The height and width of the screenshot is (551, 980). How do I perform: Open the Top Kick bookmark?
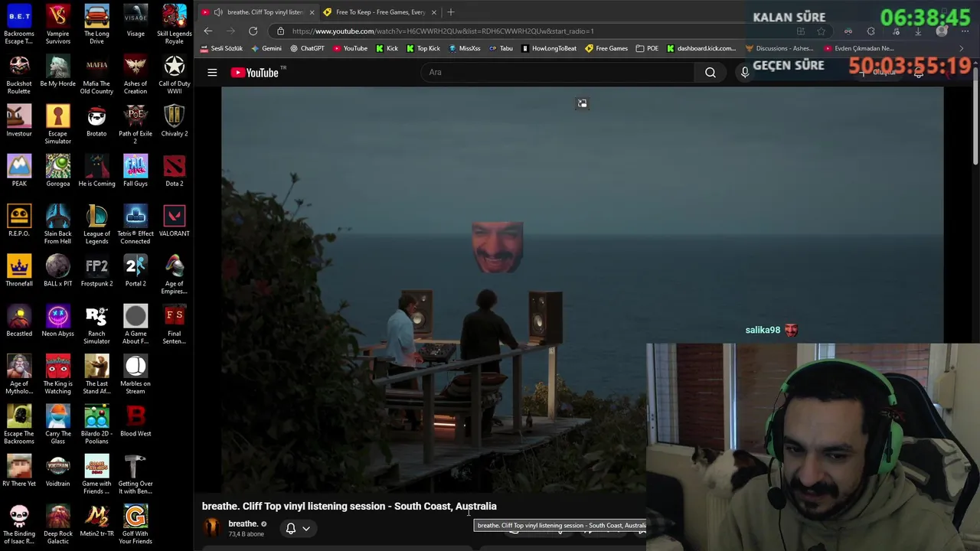(423, 48)
